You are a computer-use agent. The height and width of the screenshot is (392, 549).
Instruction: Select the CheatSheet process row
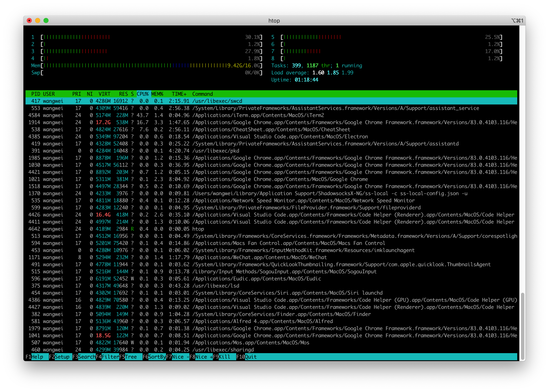click(x=271, y=129)
